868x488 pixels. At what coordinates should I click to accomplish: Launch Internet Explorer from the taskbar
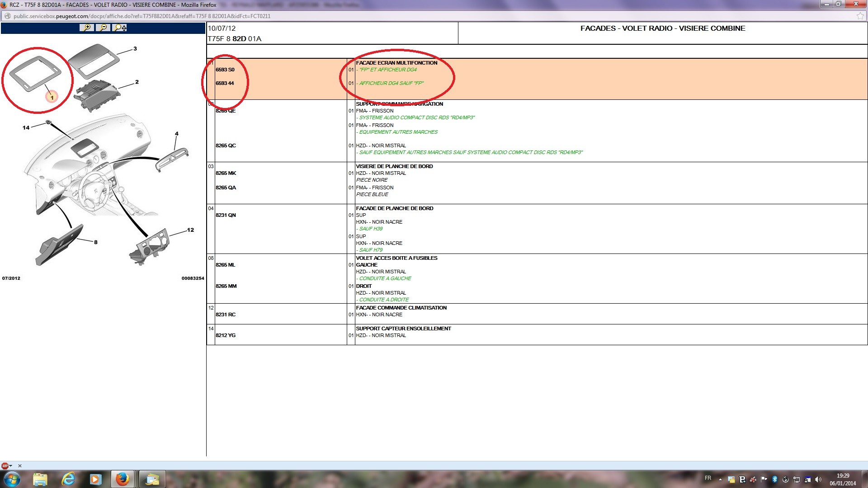coord(68,479)
